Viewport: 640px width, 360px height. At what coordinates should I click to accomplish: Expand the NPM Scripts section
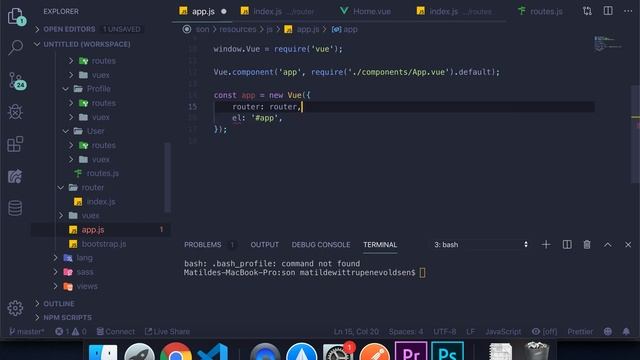coord(67,317)
